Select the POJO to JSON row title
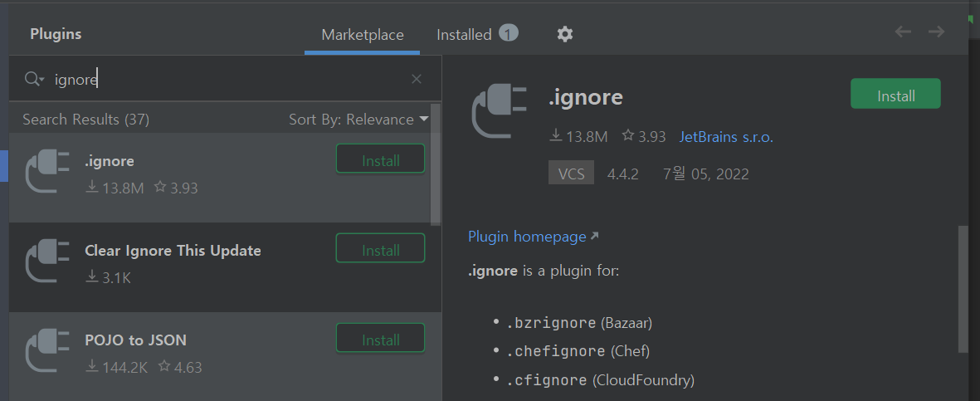This screenshot has width=980, height=401. pos(135,340)
